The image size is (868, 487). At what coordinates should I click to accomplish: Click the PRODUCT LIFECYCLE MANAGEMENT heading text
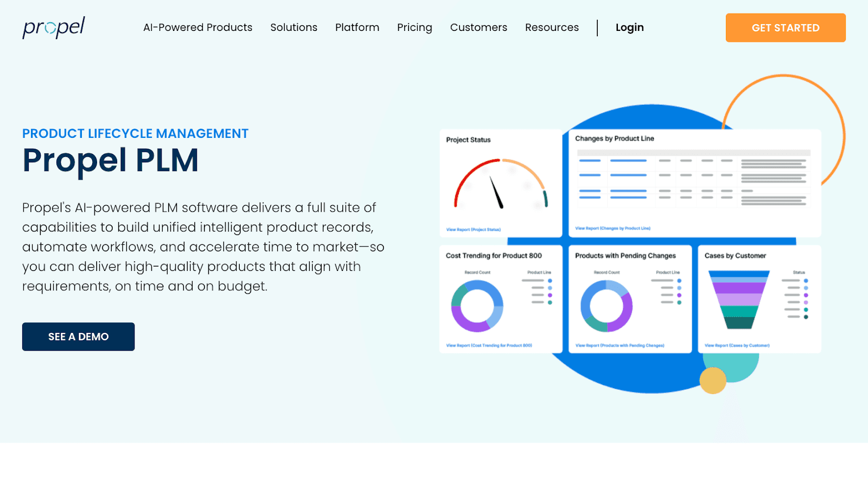pyautogui.click(x=135, y=134)
